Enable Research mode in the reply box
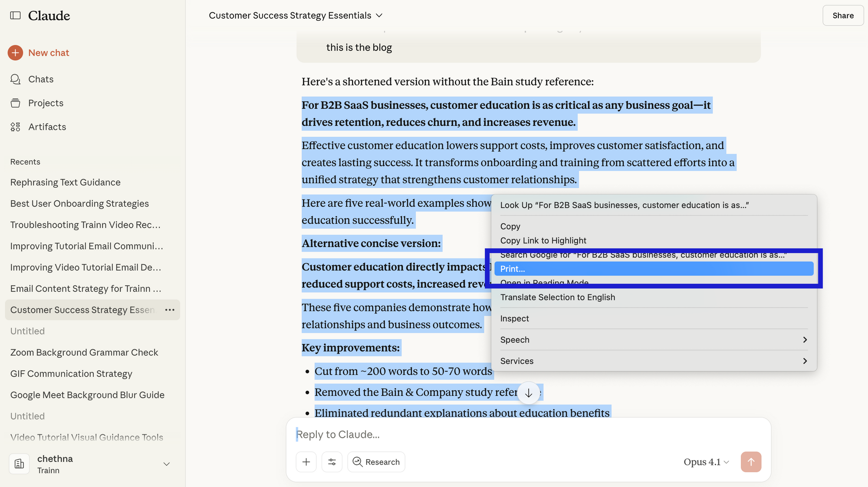 pyautogui.click(x=376, y=462)
